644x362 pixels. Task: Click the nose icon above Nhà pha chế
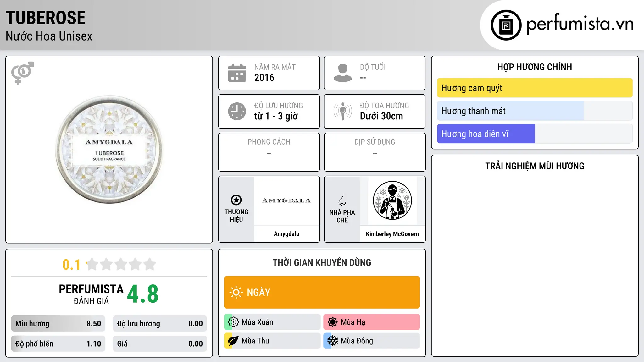[x=342, y=200]
